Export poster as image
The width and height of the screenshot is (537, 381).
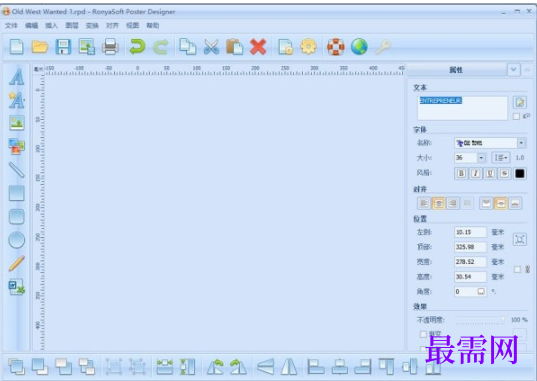(x=87, y=47)
